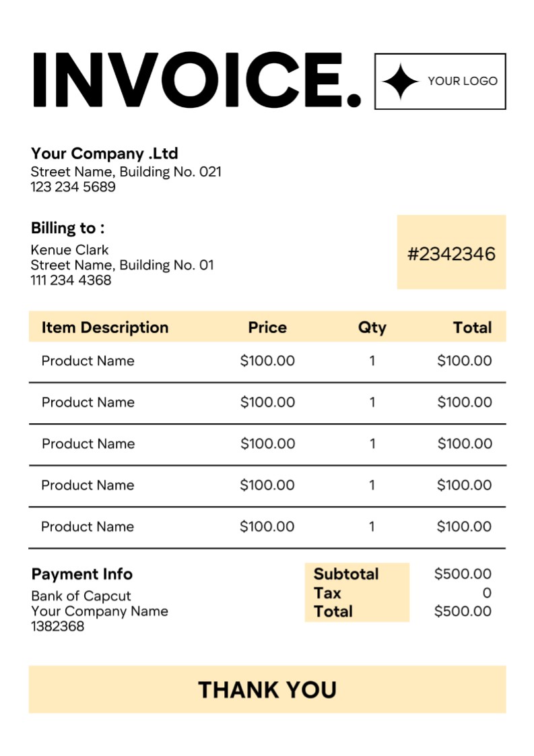The height and width of the screenshot is (756, 534).
Task: Click the Subtotal label
Action: tap(346, 574)
